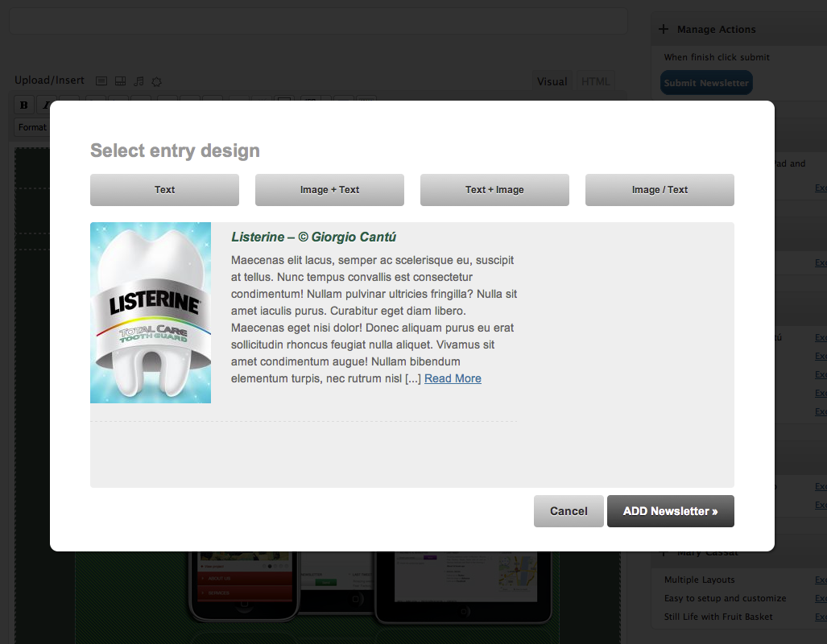
Task: Choose the Image / Text design
Action: (660, 190)
